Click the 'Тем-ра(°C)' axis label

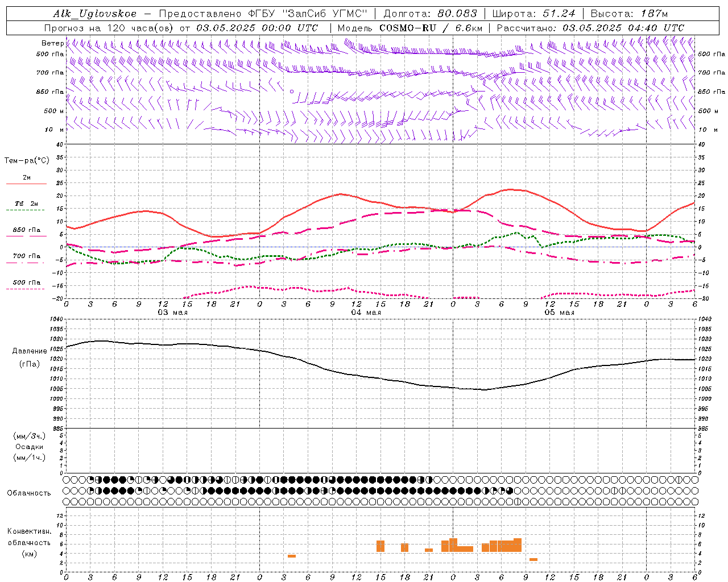point(27,161)
